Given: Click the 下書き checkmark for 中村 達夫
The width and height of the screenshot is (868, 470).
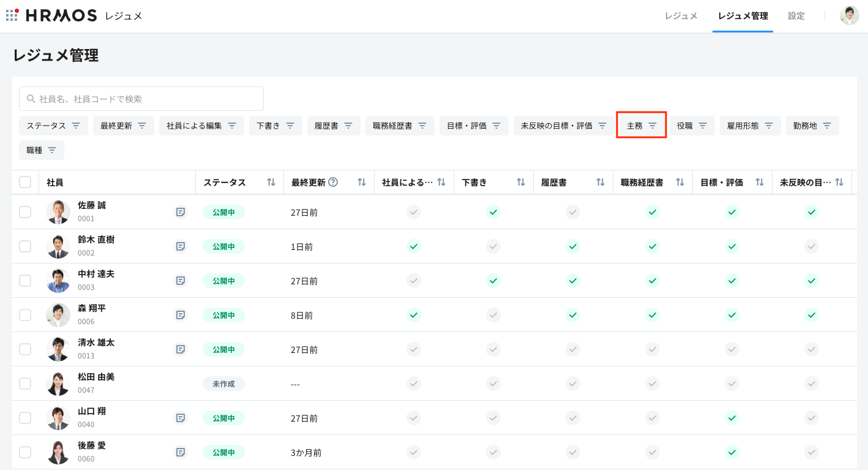Looking at the screenshot, I should tap(493, 281).
